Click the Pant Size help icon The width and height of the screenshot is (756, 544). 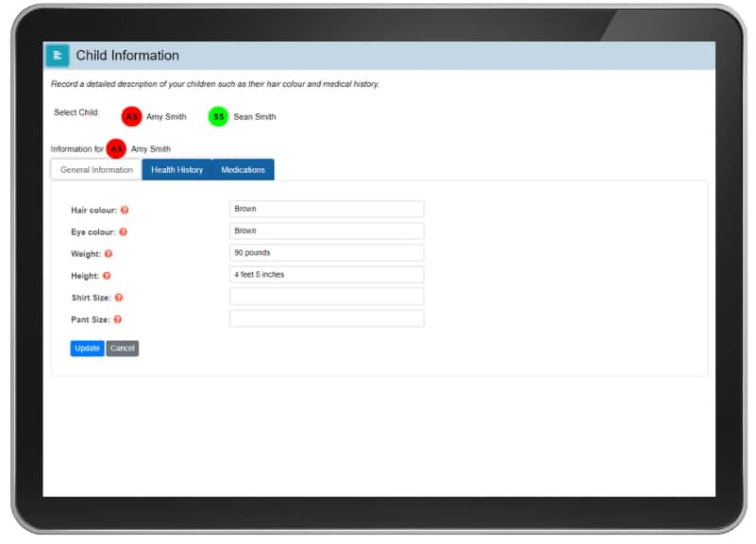coord(117,320)
